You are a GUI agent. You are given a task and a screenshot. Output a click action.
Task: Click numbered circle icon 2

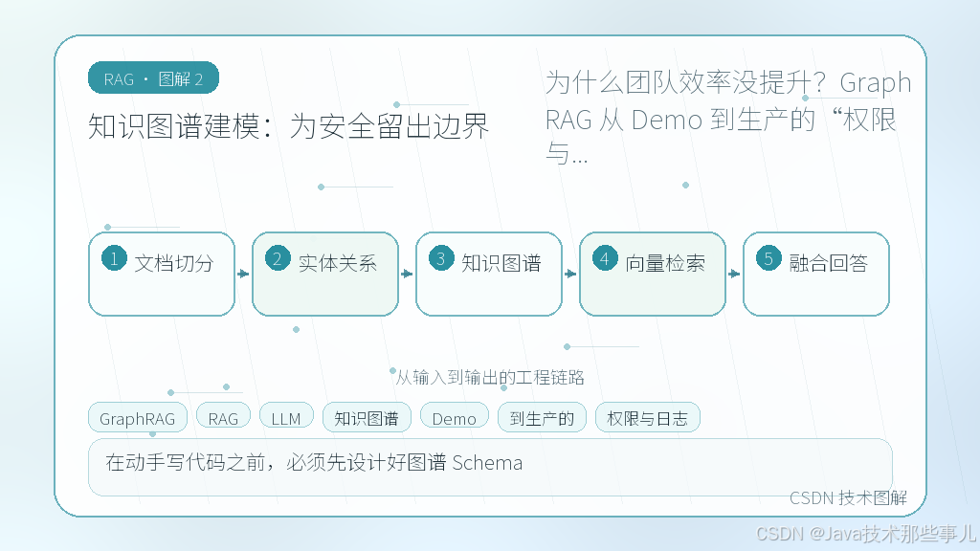(278, 258)
